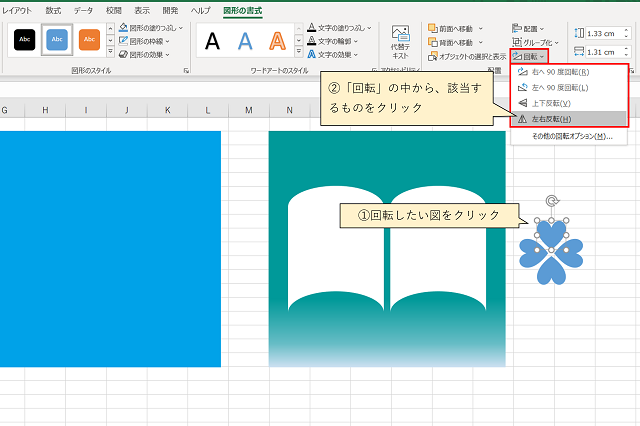Screen dimensions: 640x426
Task: Select the open book picture
Action: click(x=387, y=248)
